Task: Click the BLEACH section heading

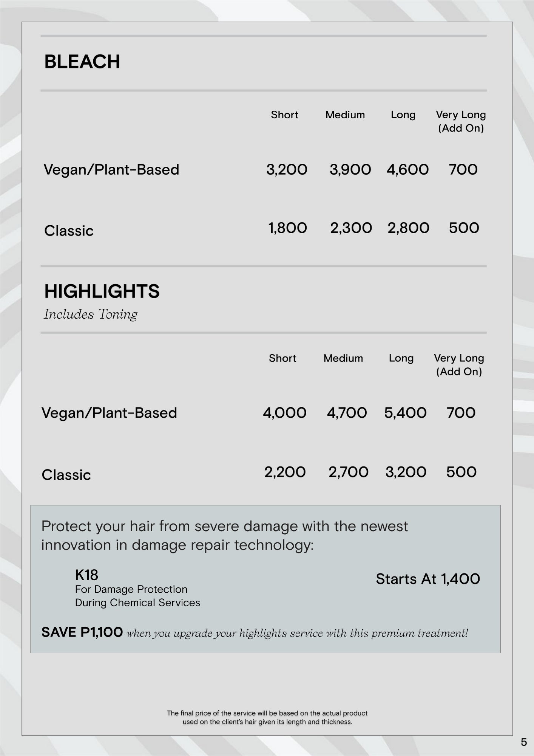Action: pyautogui.click(x=82, y=62)
